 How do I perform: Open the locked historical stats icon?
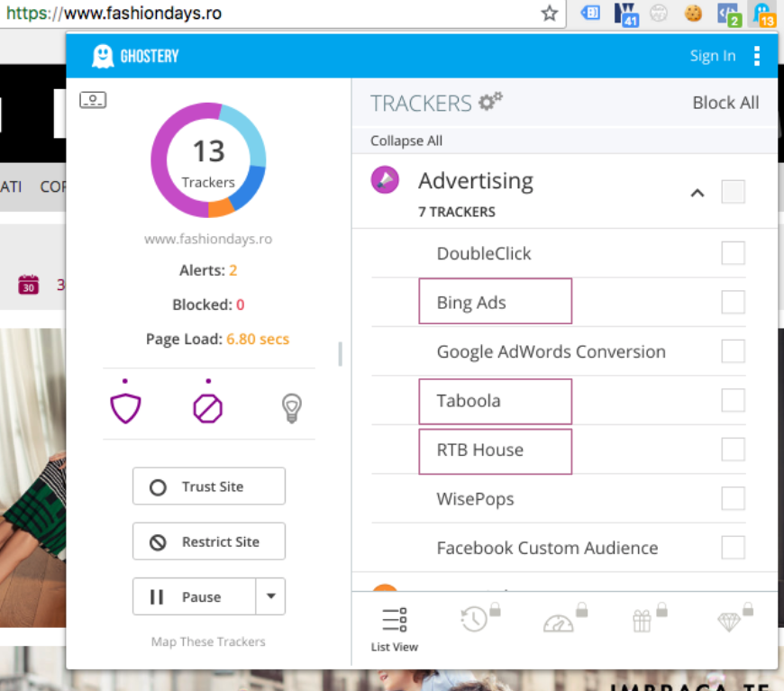[x=479, y=618]
